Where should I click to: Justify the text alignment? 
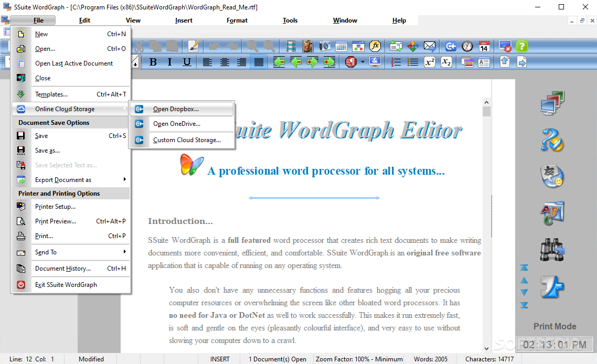point(259,62)
